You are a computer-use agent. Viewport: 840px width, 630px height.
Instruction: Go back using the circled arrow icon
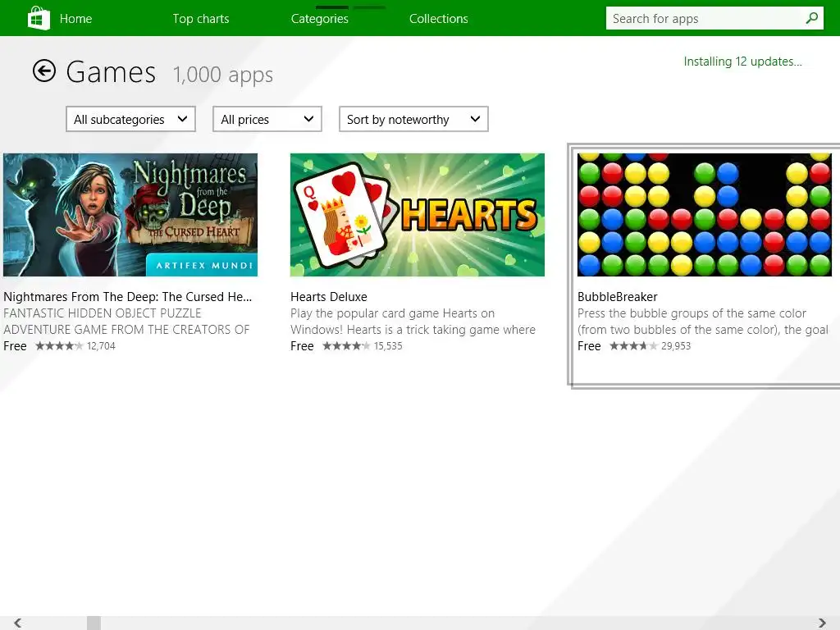click(x=44, y=71)
